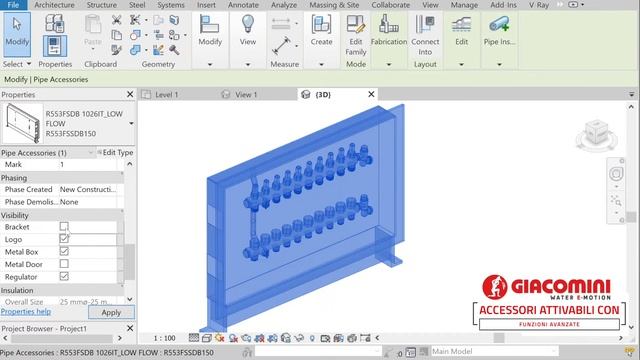Open the family type selector dropdown
The height and width of the screenshot is (360, 640).
(x=131, y=123)
